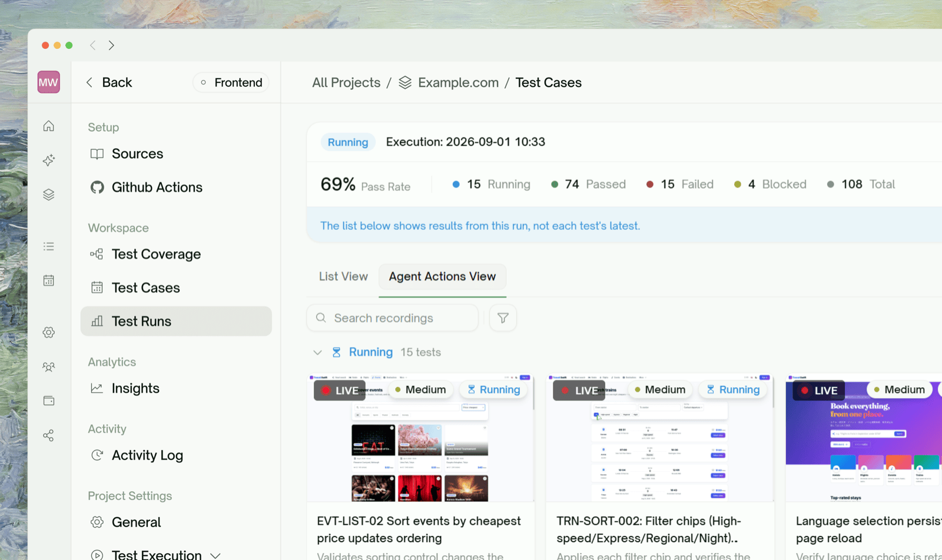Switch to List View tab
Viewport: 942px width, 560px height.
343,276
